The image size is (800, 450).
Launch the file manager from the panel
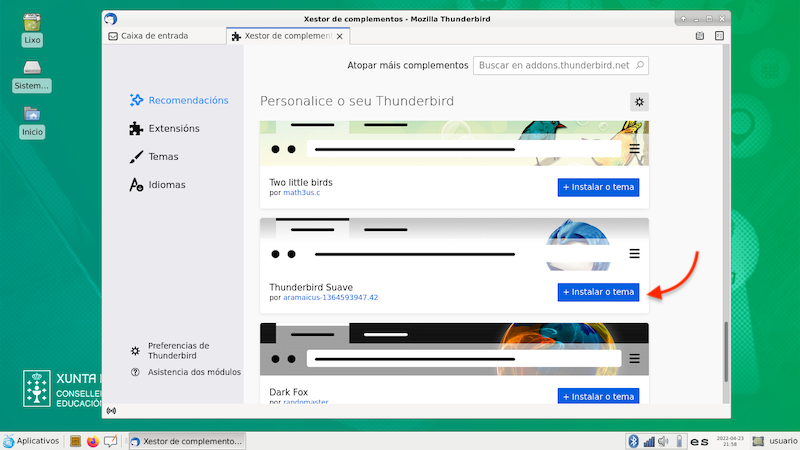(x=76, y=441)
